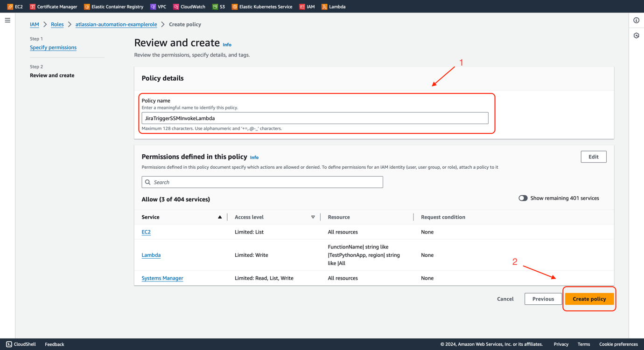This screenshot has width=644, height=350.
Task: Open Info link next to Review and create
Action: tap(227, 45)
